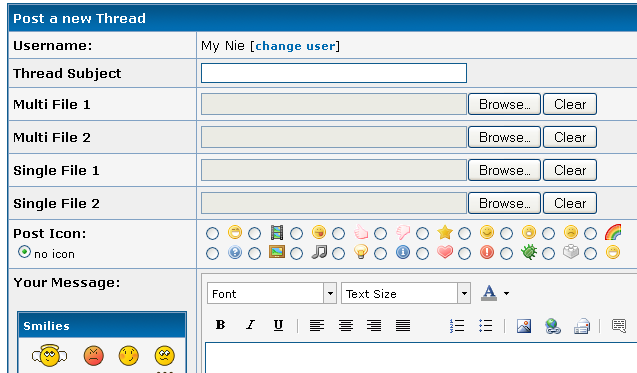Select radio button for blue question mark icon
Viewport: 637px width, 373px height.
tap(212, 254)
